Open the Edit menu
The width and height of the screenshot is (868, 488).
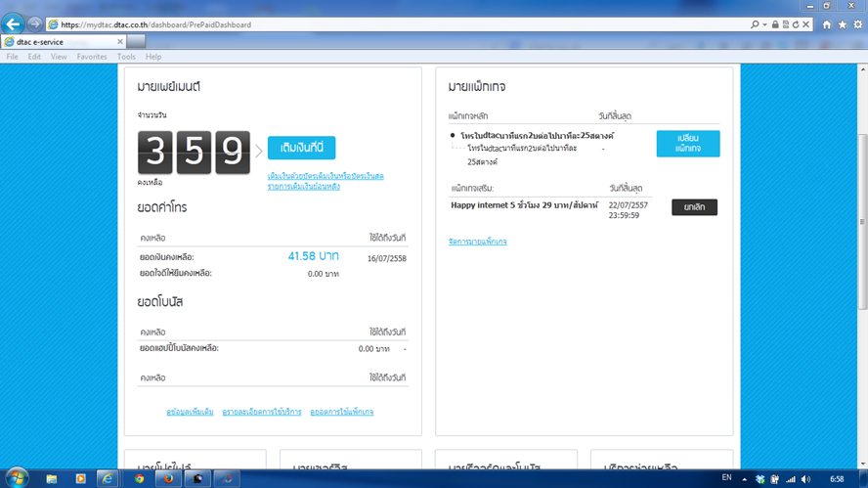tap(34, 57)
